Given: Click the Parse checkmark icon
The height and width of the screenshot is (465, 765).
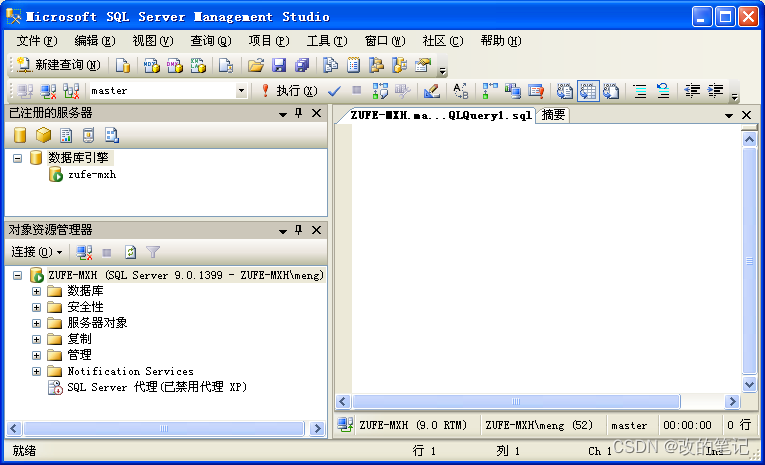Looking at the screenshot, I should tap(334, 91).
